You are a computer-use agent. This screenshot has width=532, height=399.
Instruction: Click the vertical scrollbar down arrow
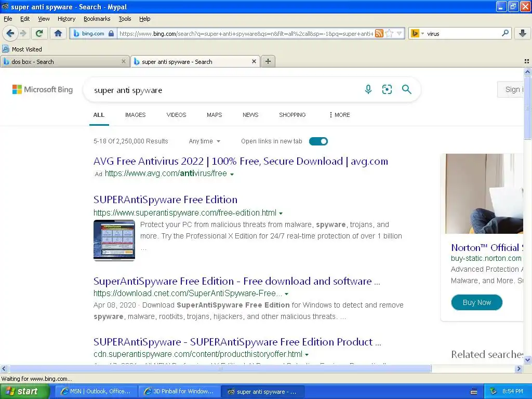tap(527, 360)
